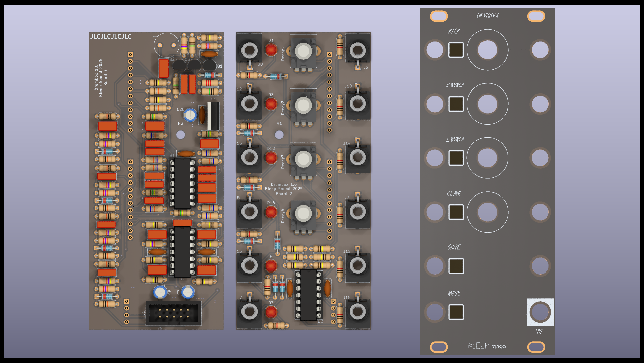Click audio jack J13 on Board 2

[x=249, y=266]
